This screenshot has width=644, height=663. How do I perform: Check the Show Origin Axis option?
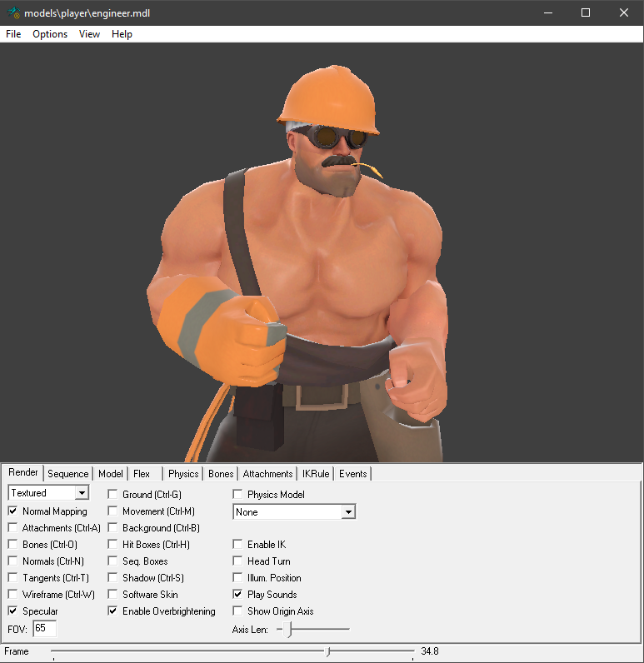click(237, 611)
